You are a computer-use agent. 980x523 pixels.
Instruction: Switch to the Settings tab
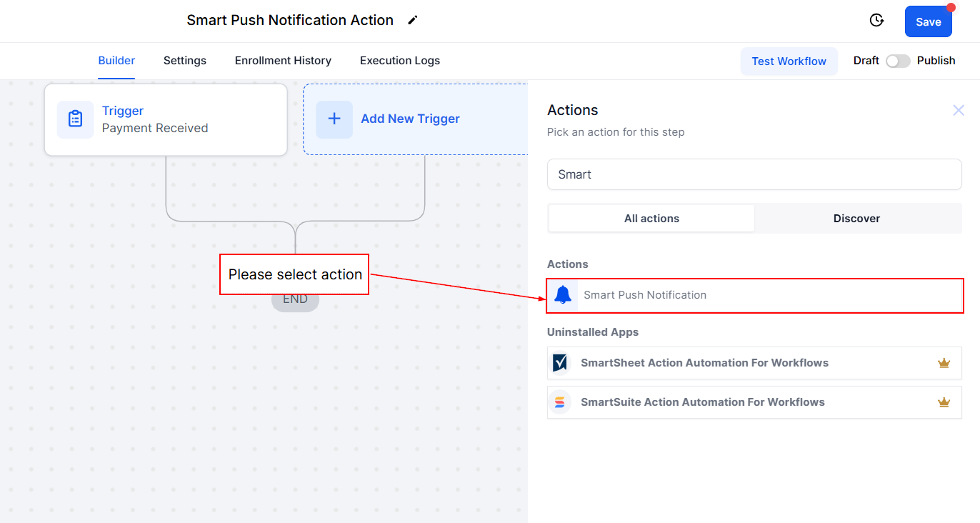[184, 61]
